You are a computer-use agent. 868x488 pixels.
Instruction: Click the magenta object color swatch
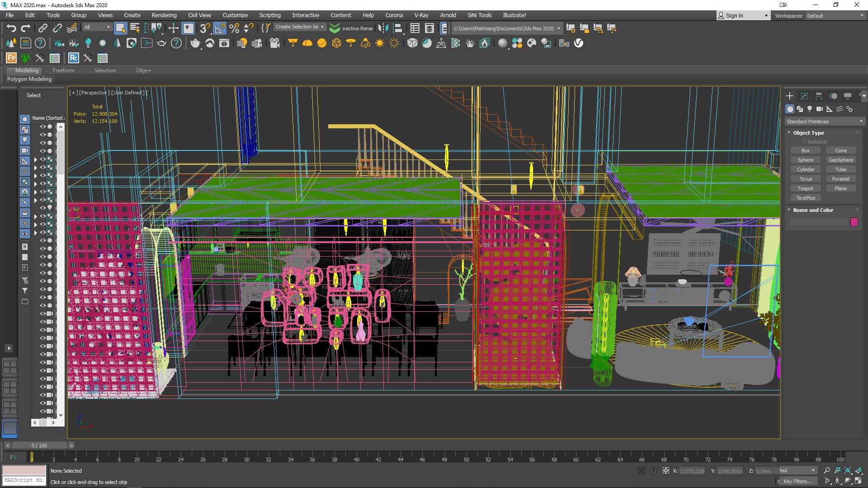[854, 222]
